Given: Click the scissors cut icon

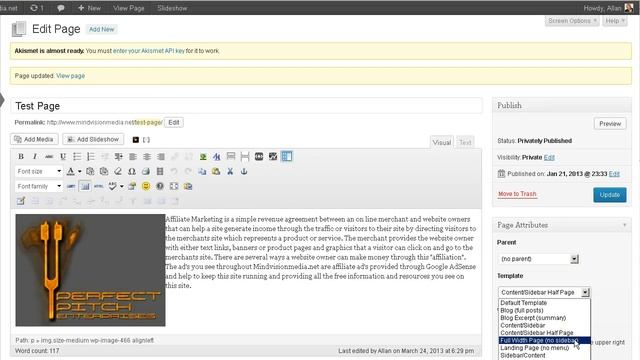Looking at the screenshot, I should [x=230, y=171].
